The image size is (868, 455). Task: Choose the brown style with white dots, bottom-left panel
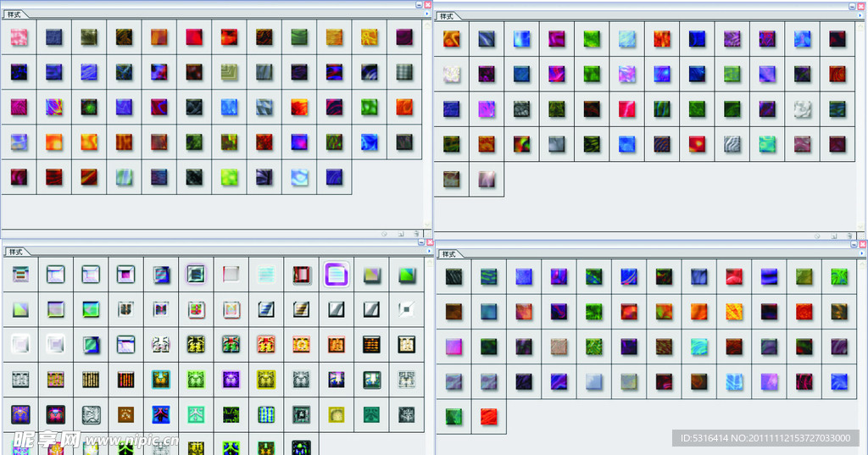(125, 414)
